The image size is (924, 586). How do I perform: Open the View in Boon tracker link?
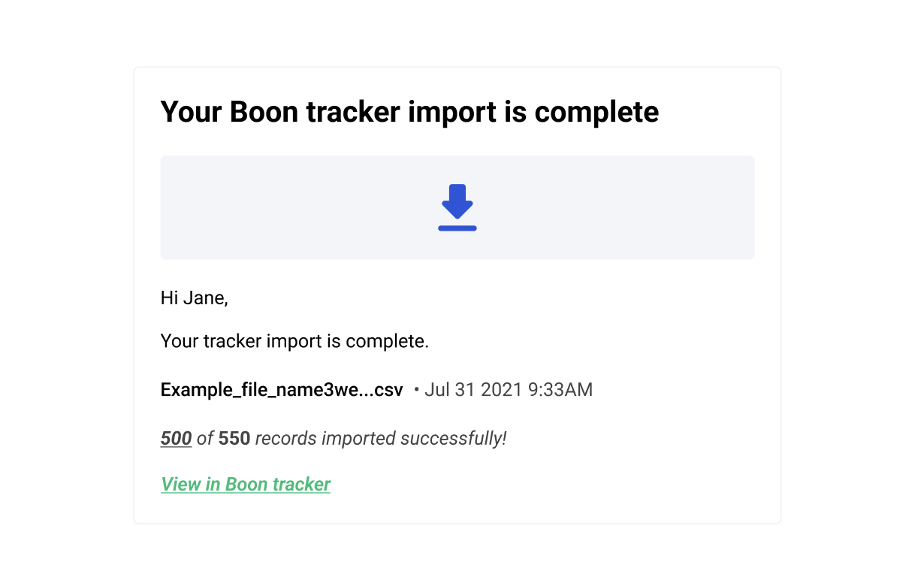coord(246,485)
